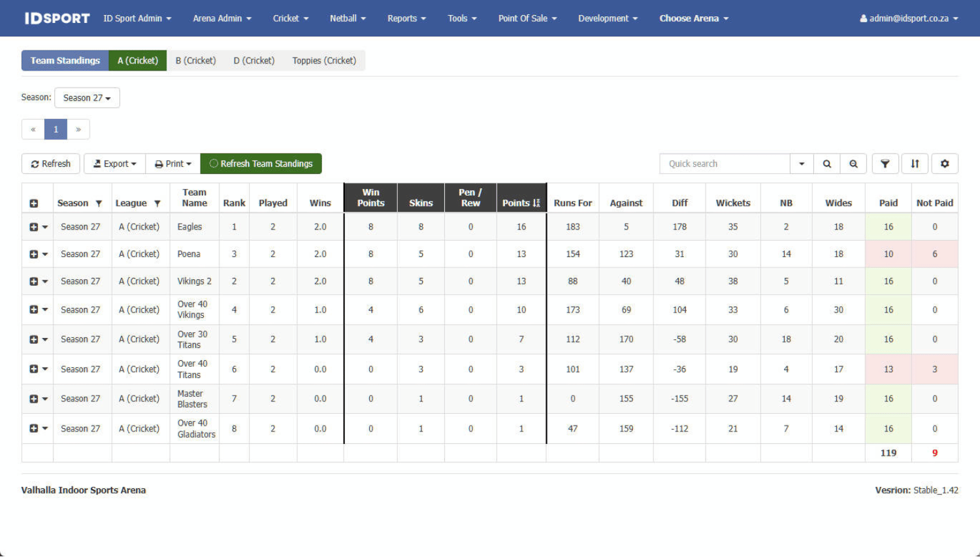Click inside the Quick search field
The width and height of the screenshot is (980, 557).
(724, 164)
